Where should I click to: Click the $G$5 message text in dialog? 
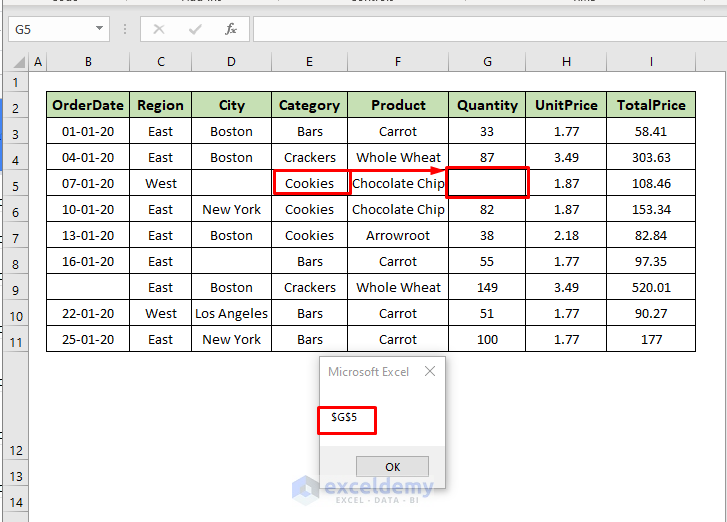[344, 417]
